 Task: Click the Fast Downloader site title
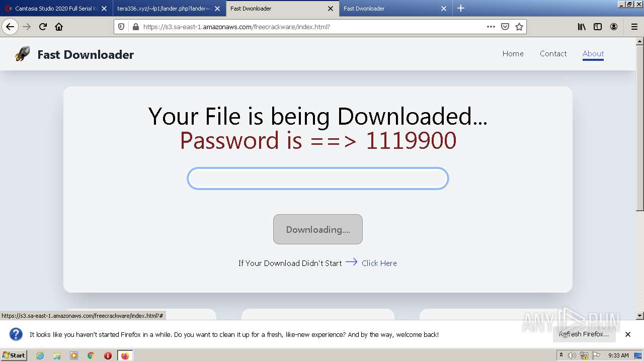(x=86, y=55)
